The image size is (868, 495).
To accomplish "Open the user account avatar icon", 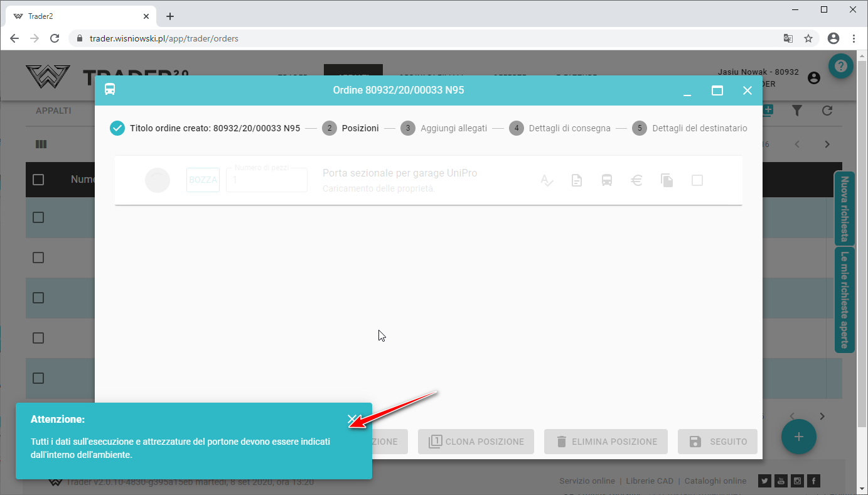I will click(x=814, y=78).
